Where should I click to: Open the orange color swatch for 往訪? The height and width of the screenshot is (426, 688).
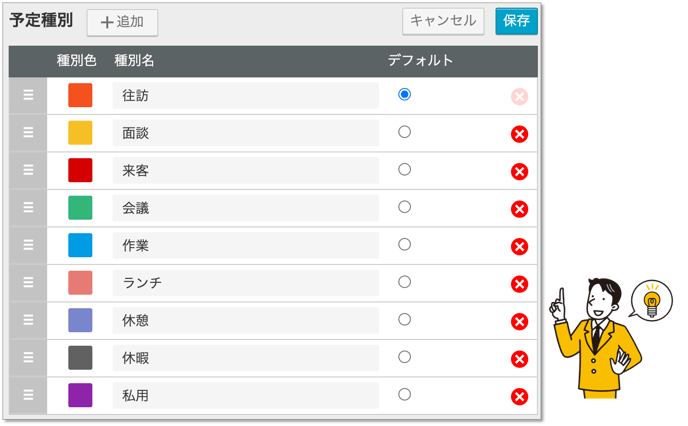(x=80, y=95)
